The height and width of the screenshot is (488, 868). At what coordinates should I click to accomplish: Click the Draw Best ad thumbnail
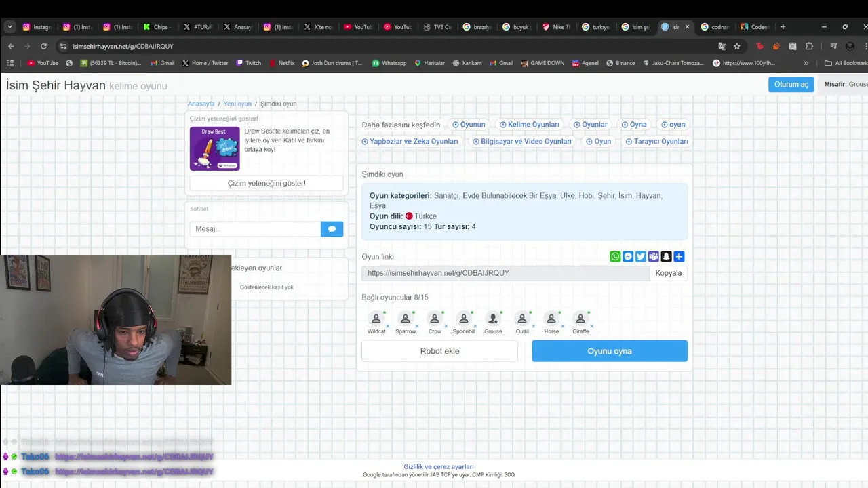[214, 148]
